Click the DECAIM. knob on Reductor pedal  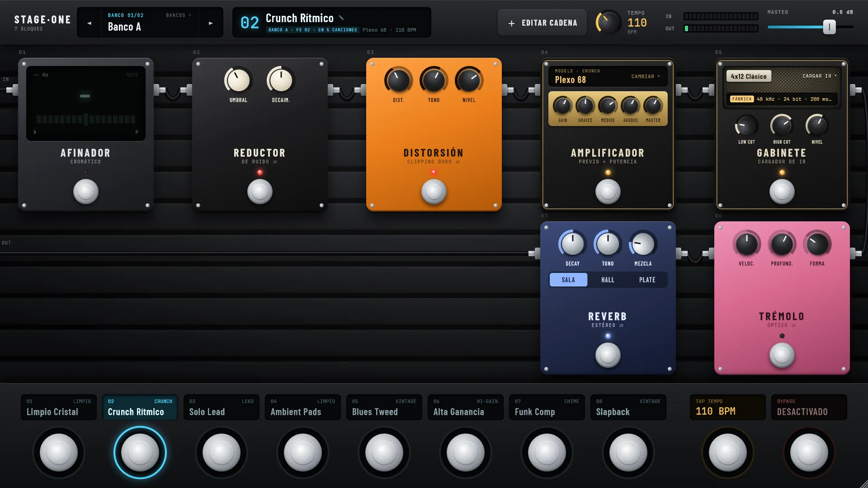pyautogui.click(x=281, y=80)
